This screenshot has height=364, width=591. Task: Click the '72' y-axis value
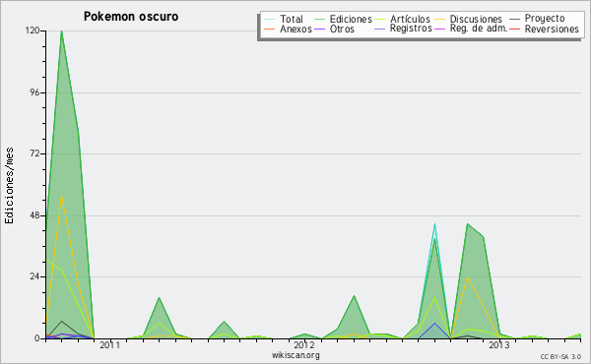pos(35,153)
